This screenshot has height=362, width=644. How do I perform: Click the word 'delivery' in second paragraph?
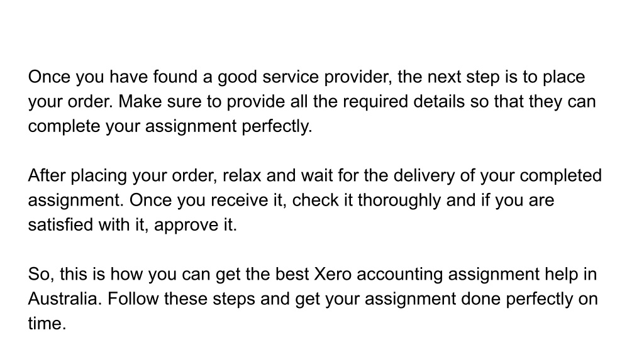pos(424,176)
